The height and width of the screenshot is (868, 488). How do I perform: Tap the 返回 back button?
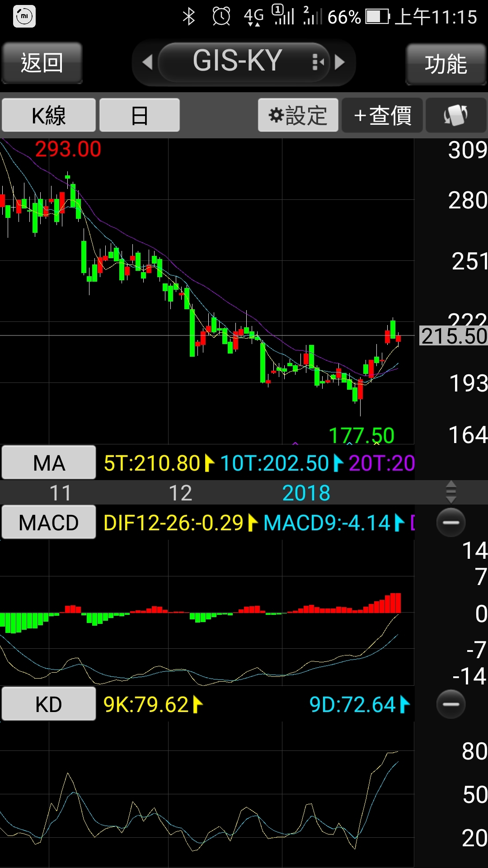pyautogui.click(x=42, y=63)
